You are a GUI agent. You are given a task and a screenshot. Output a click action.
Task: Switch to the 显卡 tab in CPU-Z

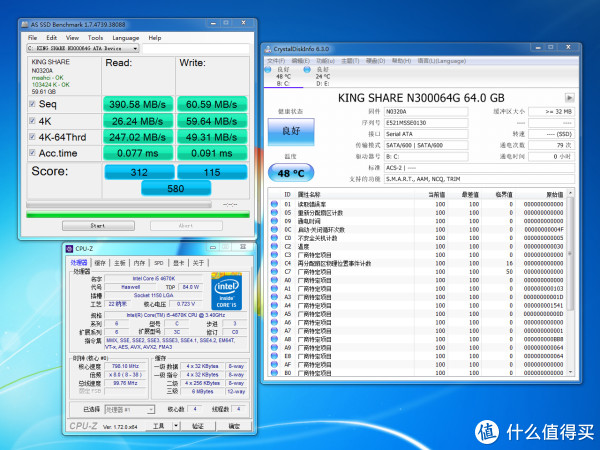tap(179, 263)
